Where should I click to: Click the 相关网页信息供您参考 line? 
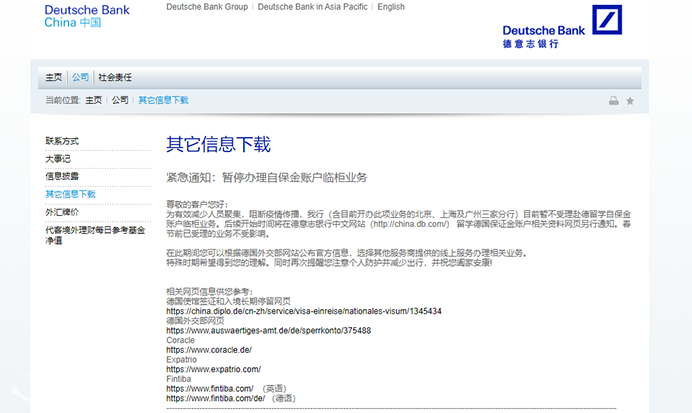[x=210, y=292]
